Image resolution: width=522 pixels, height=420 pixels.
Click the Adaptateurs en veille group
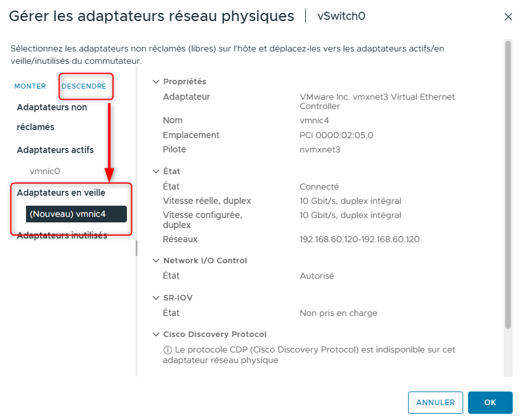[x=59, y=192]
